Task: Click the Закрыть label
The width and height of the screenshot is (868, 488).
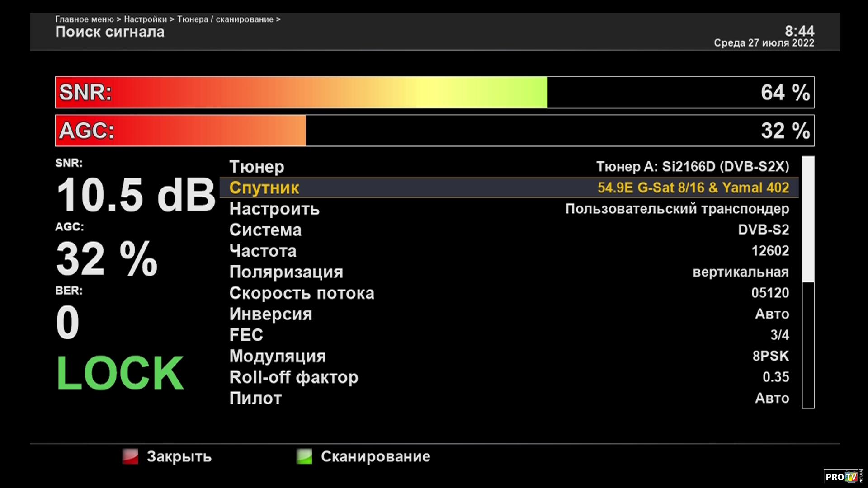Action: click(179, 456)
